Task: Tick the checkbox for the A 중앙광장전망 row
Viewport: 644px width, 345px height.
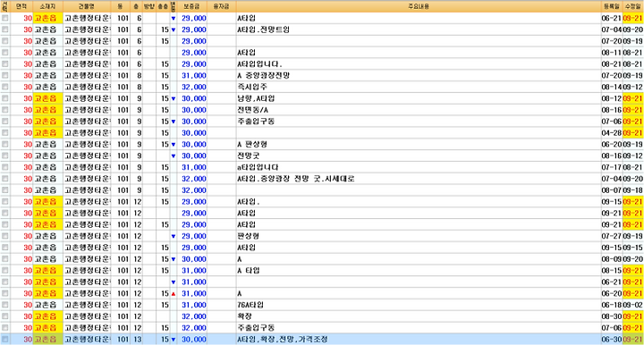Action: click(x=5, y=75)
